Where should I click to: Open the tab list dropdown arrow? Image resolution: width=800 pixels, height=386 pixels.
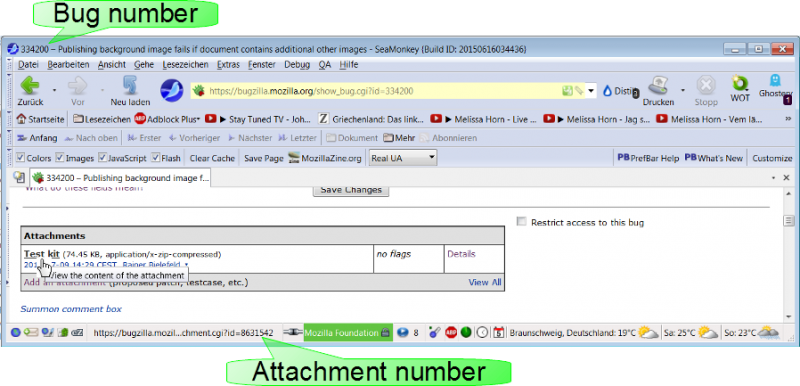[773, 177]
